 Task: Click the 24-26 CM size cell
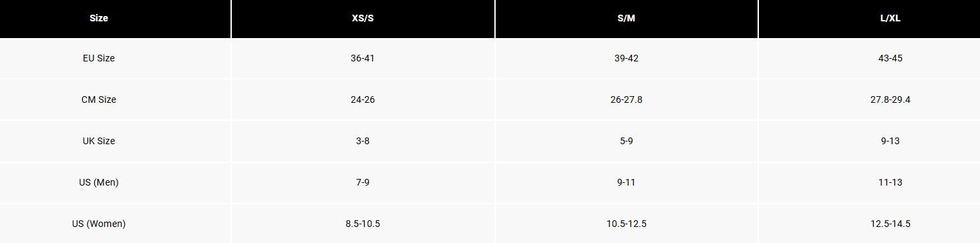pyautogui.click(x=363, y=99)
